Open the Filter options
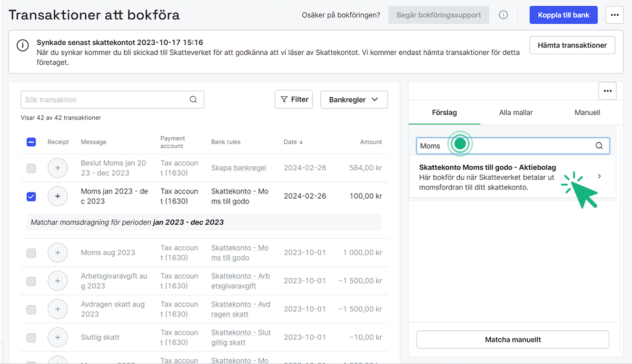This screenshot has width=632, height=364. click(294, 99)
